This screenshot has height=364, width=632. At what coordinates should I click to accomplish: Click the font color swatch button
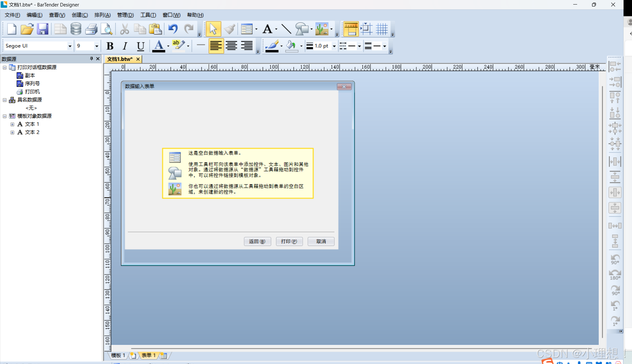pos(158,46)
